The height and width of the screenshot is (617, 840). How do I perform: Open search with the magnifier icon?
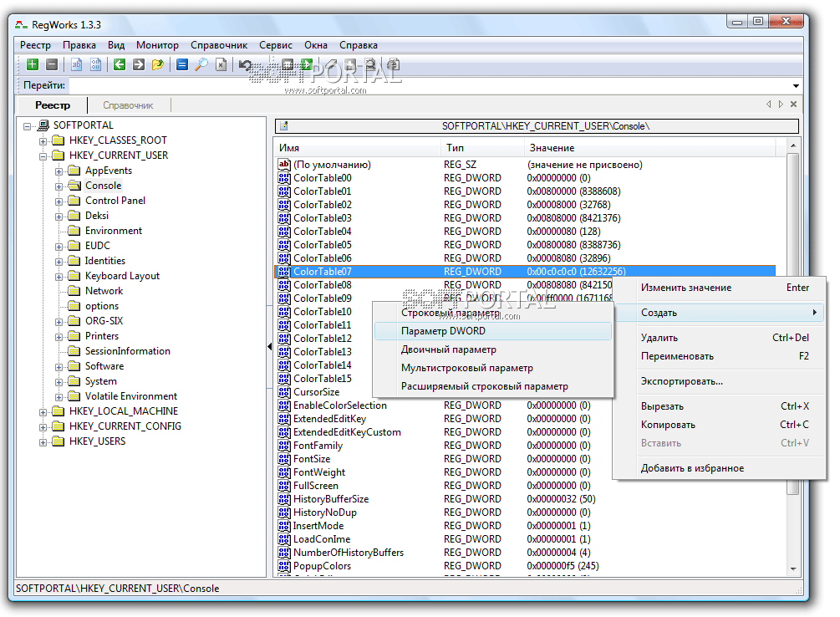click(201, 64)
